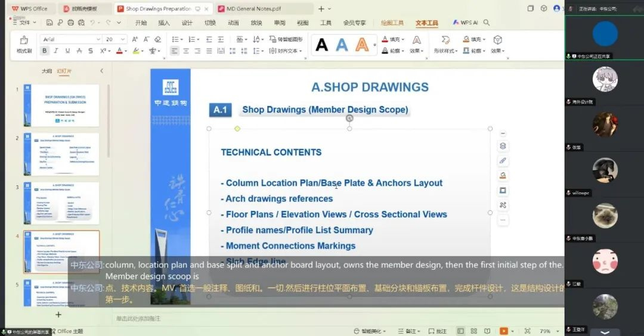Viewport: 644px width, 336px height.
Task: Open the Shape Style (形状样式) dropdown
Action: coord(445,51)
